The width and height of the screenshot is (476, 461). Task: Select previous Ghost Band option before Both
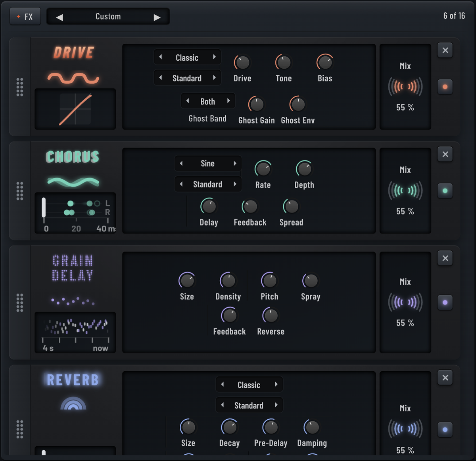point(188,101)
